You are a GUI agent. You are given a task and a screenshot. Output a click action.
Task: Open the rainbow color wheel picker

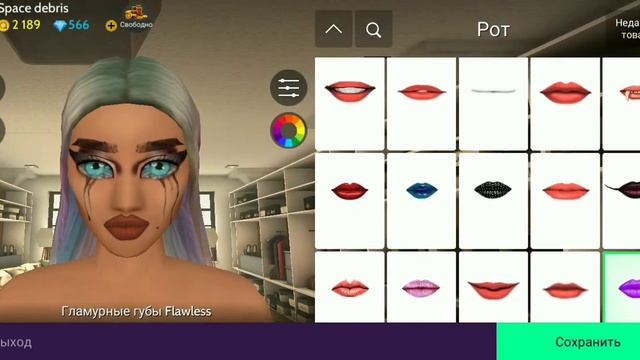288,130
